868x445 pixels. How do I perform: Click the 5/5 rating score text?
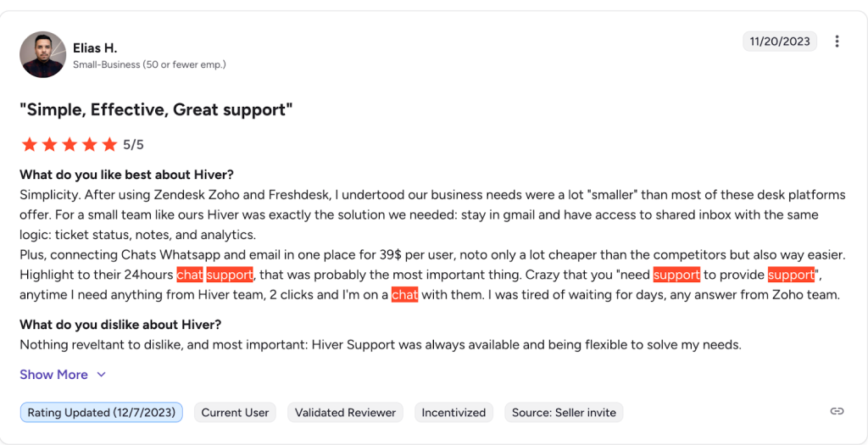[133, 144]
